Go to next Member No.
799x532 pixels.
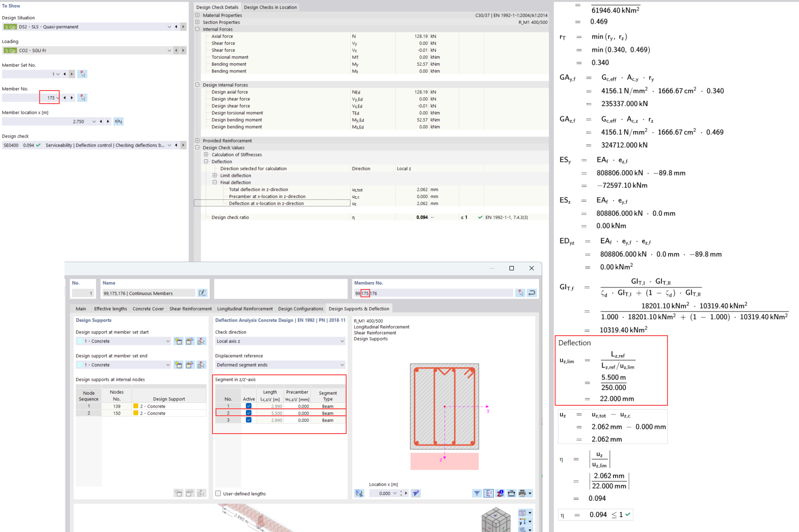point(72,98)
